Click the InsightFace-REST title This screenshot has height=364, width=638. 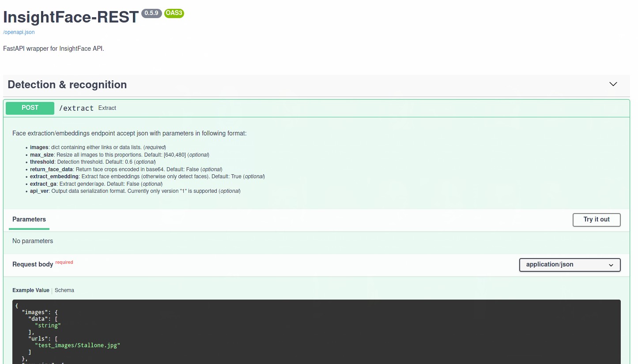[71, 17]
